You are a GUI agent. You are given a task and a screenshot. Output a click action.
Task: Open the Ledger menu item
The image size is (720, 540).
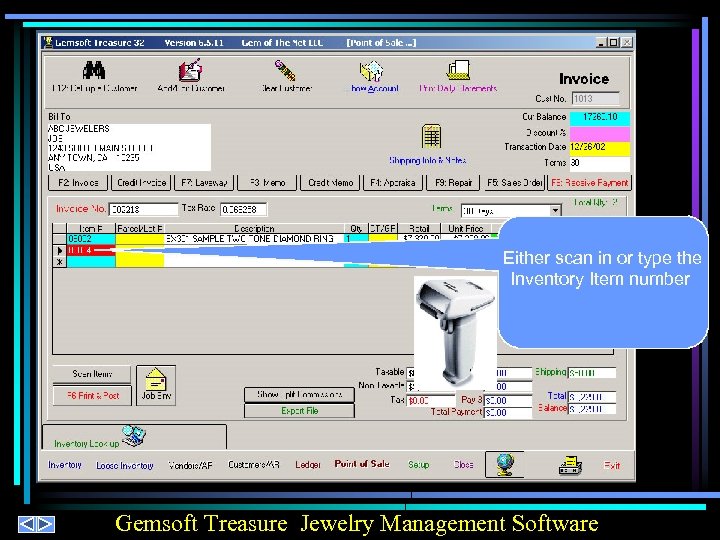click(308, 465)
